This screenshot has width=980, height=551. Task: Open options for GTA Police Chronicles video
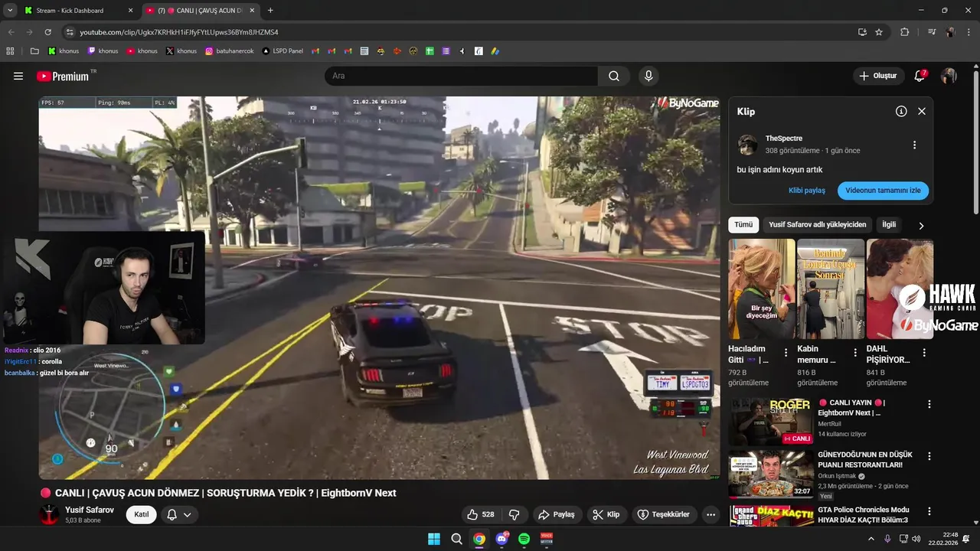coord(929,511)
